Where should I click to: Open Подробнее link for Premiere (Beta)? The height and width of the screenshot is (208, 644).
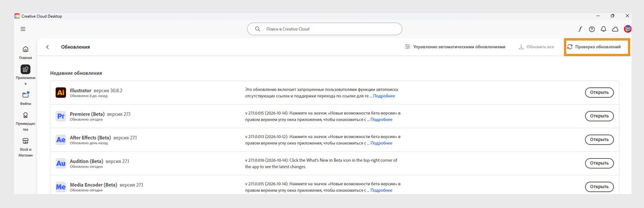pyautogui.click(x=381, y=120)
